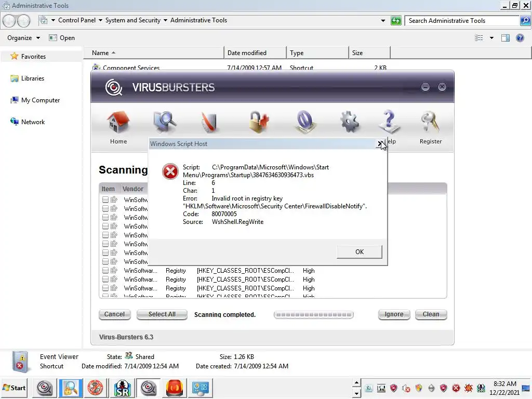Open VirusBursters settings gear
The height and width of the screenshot is (399, 532).
tap(350, 122)
